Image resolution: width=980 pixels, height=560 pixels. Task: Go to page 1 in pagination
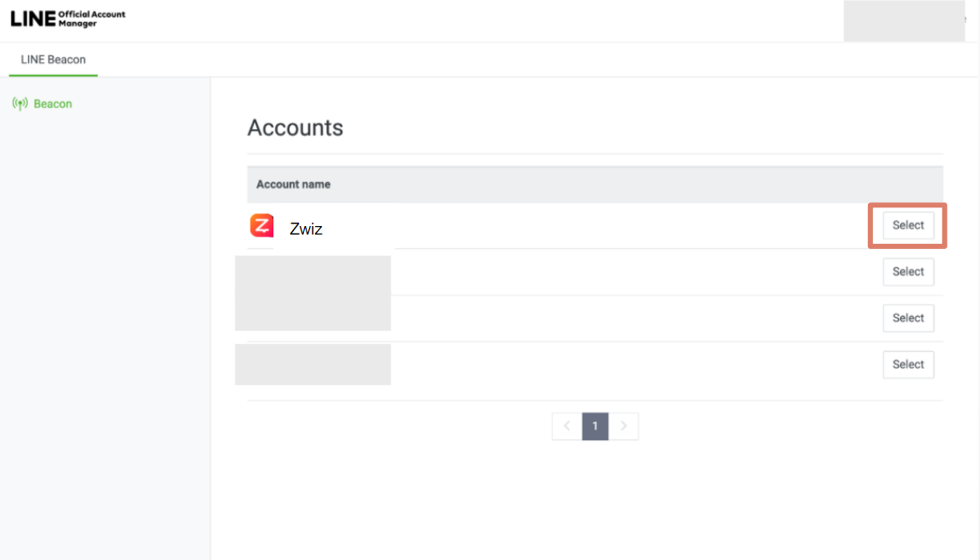click(x=594, y=426)
